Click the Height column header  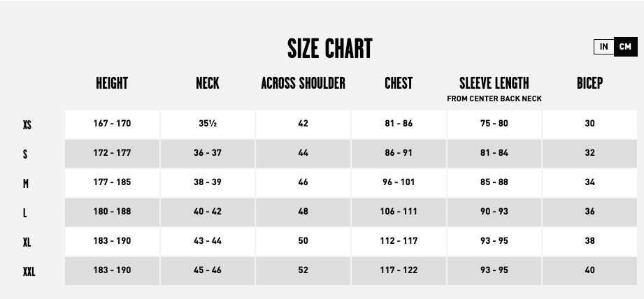112,84
